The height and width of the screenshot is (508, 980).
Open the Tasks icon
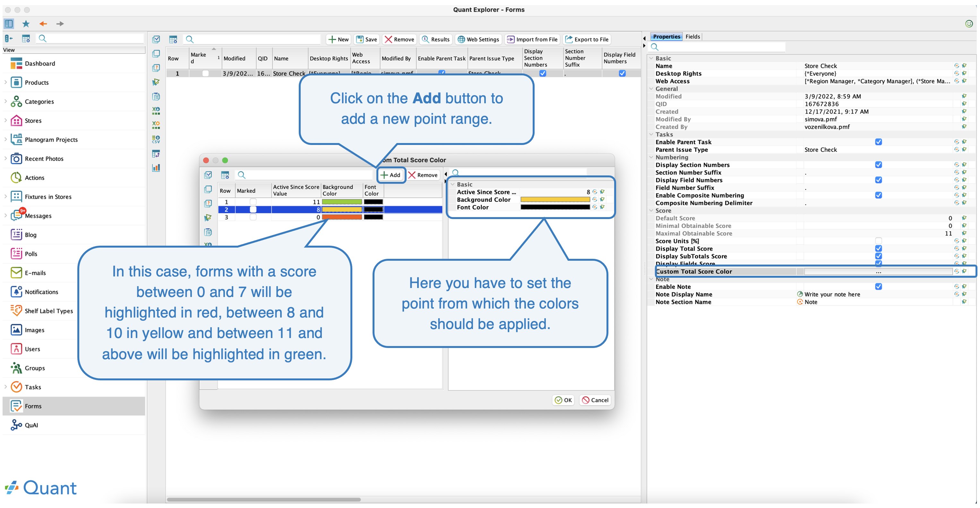[x=16, y=387]
